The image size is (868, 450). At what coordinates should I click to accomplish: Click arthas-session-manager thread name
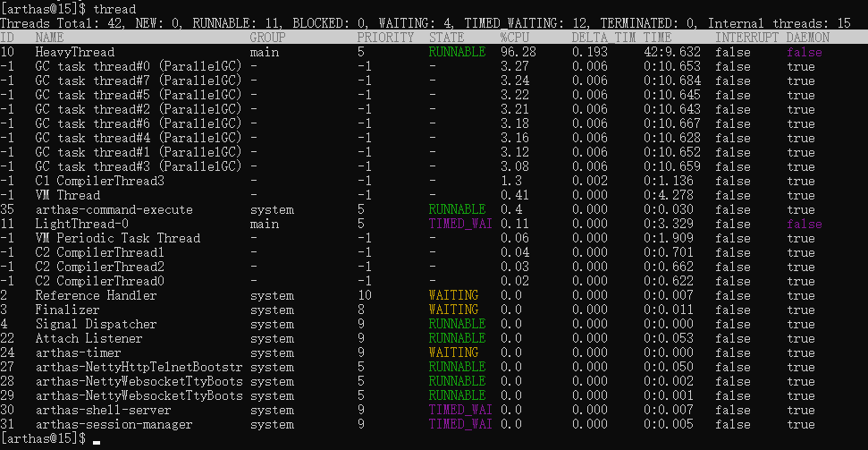tap(114, 425)
